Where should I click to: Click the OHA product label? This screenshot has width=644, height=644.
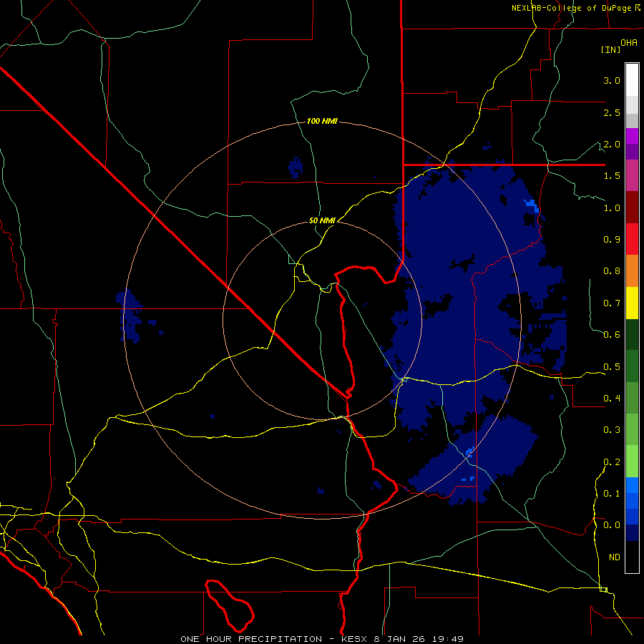pyautogui.click(x=629, y=43)
